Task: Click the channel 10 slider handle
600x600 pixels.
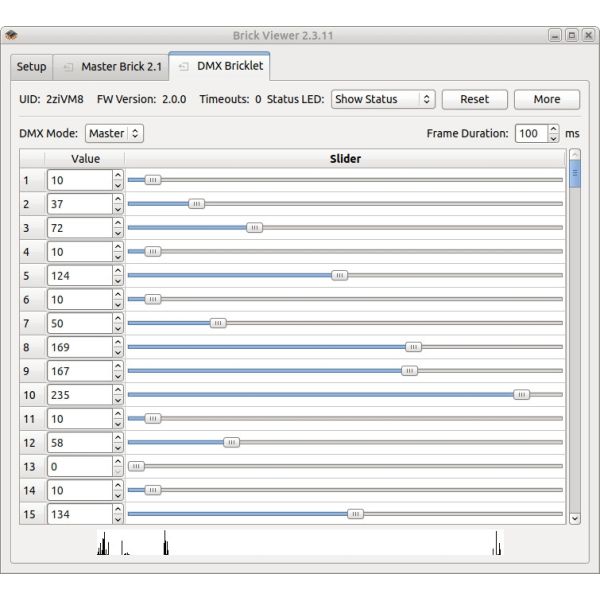Action: 522,395
